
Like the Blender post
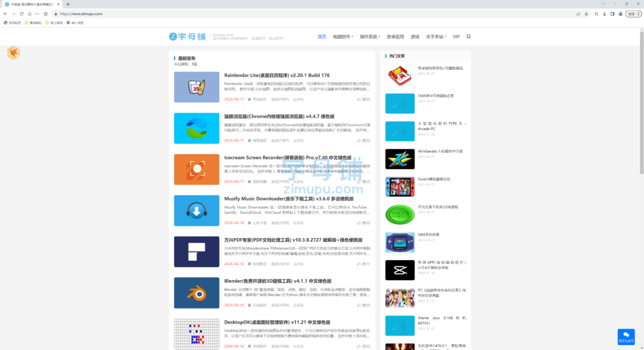click(364, 305)
